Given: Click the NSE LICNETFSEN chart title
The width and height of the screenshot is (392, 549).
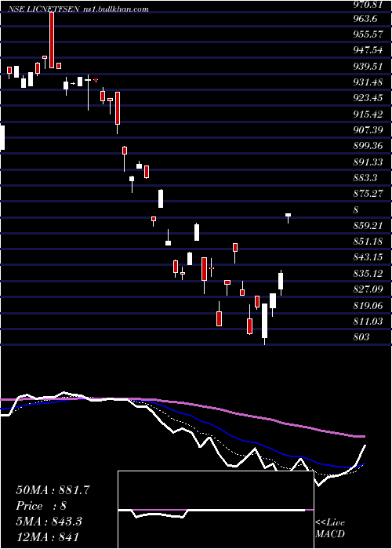Looking at the screenshot, I should pyautogui.click(x=78, y=9).
